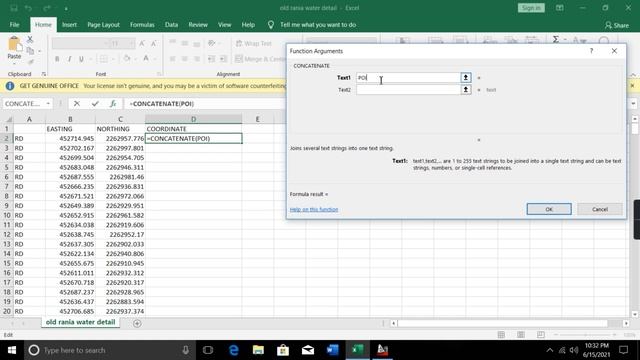
Task: Toggle Underline formatting button
Action: coord(81,59)
